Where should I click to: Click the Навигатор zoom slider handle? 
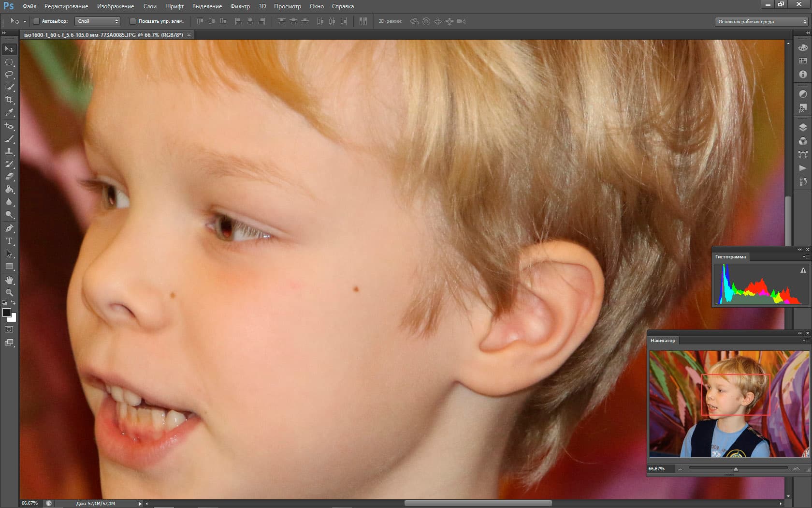tap(736, 469)
